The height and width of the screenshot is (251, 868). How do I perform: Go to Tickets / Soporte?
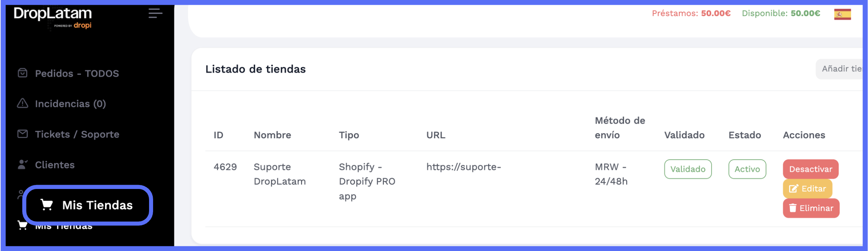pyautogui.click(x=77, y=134)
